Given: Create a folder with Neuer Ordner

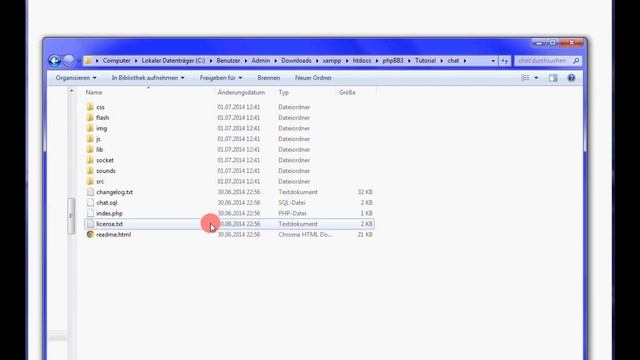Looking at the screenshot, I should pyautogui.click(x=313, y=78).
